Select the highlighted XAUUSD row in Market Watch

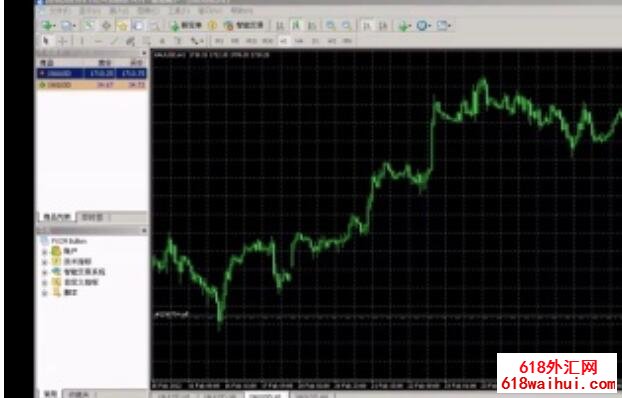[92, 73]
